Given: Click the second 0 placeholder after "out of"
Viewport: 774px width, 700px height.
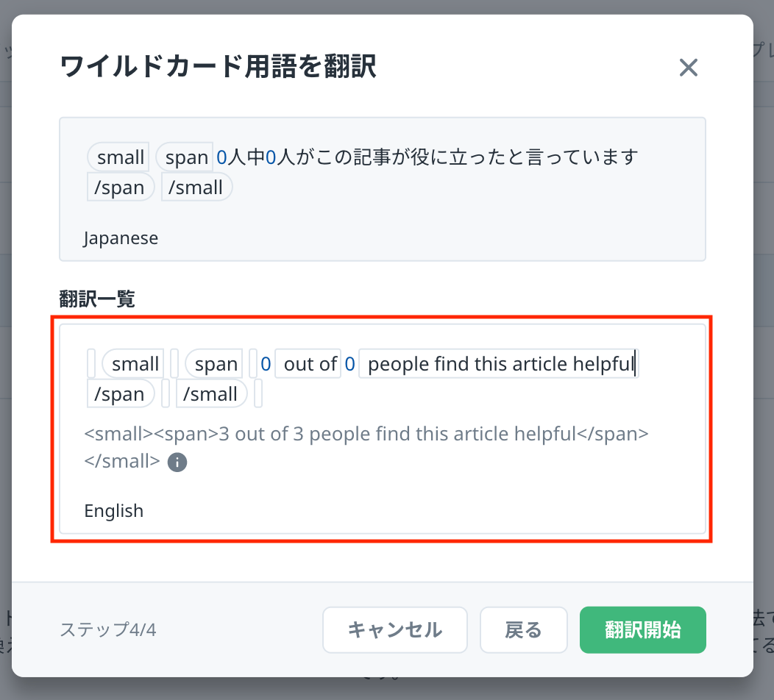Looking at the screenshot, I should point(349,364).
